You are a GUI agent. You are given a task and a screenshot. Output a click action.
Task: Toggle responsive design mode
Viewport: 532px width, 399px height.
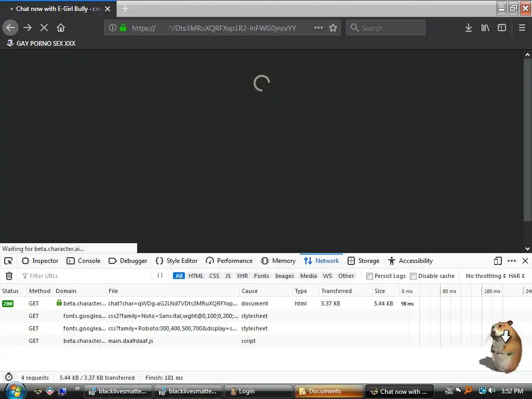pos(498,261)
